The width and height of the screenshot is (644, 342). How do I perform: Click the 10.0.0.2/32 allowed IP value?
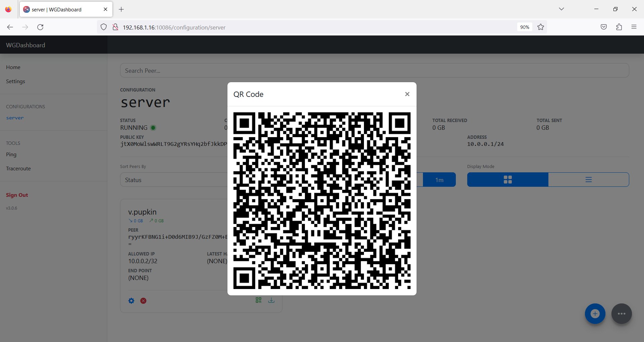143,261
